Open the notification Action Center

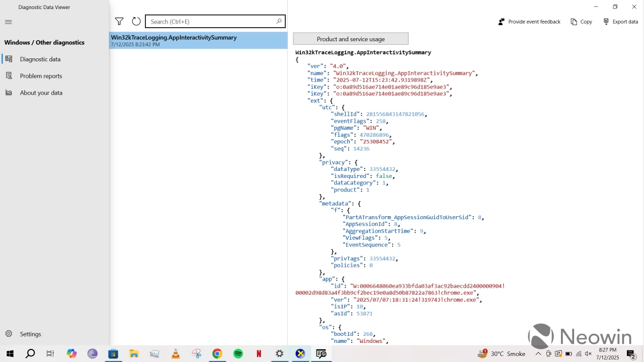click(631, 354)
